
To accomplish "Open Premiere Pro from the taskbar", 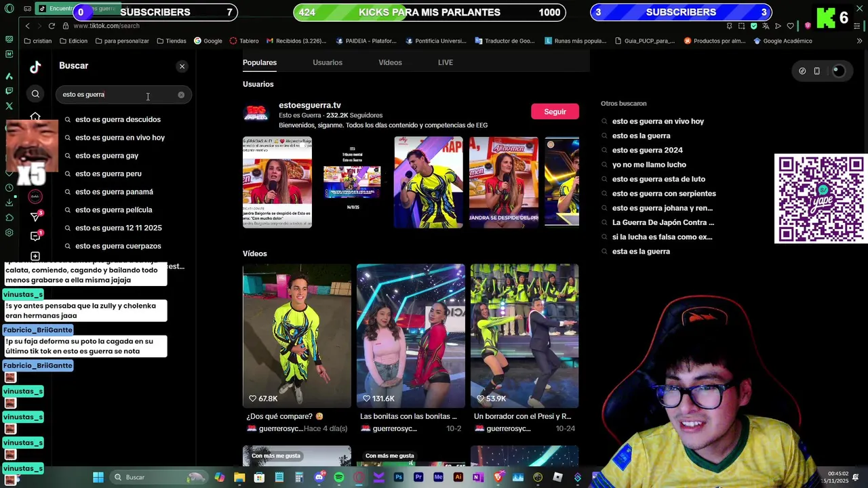I will [x=418, y=477].
